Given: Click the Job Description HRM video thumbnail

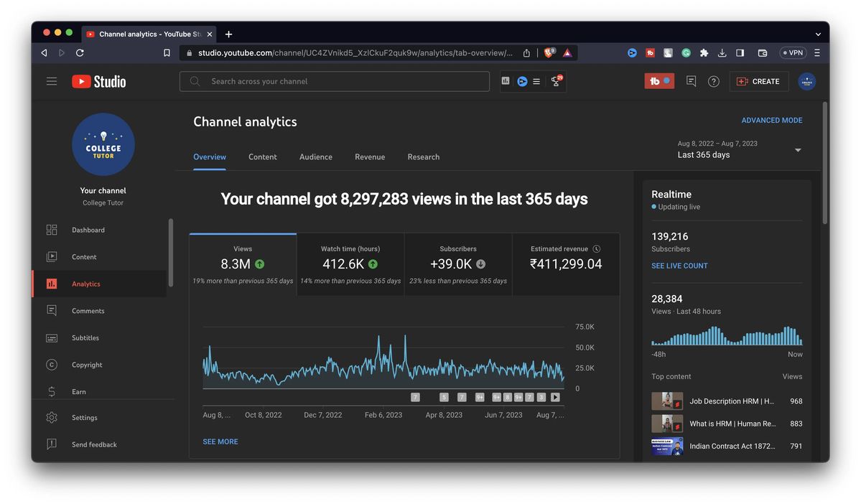Looking at the screenshot, I should pyautogui.click(x=666, y=401).
